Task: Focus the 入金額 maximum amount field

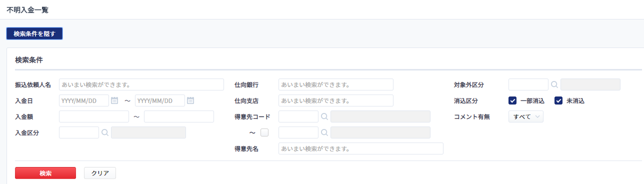Action: point(179,116)
